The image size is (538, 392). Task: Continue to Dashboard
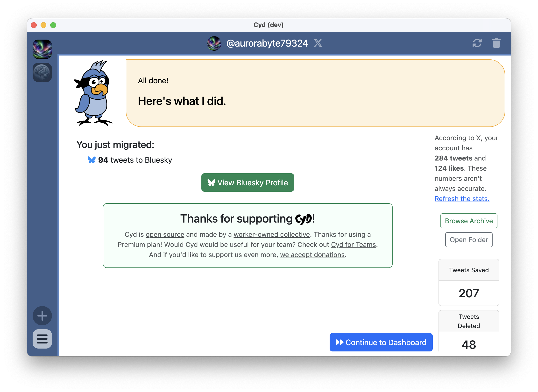(381, 342)
